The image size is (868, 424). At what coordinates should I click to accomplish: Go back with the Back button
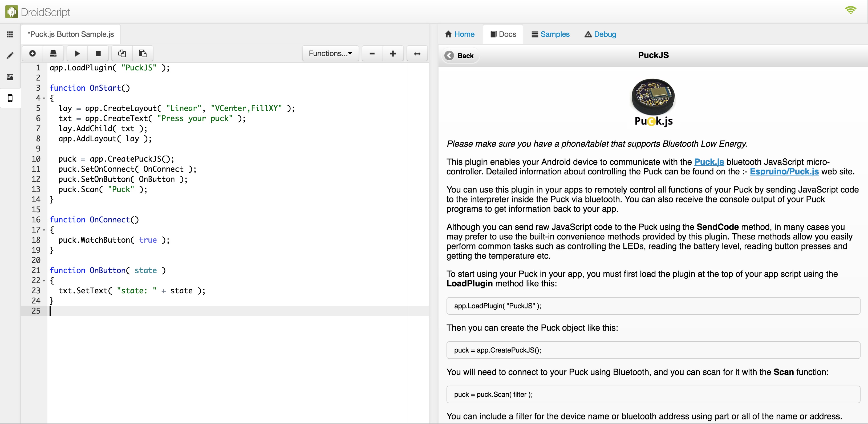click(460, 55)
